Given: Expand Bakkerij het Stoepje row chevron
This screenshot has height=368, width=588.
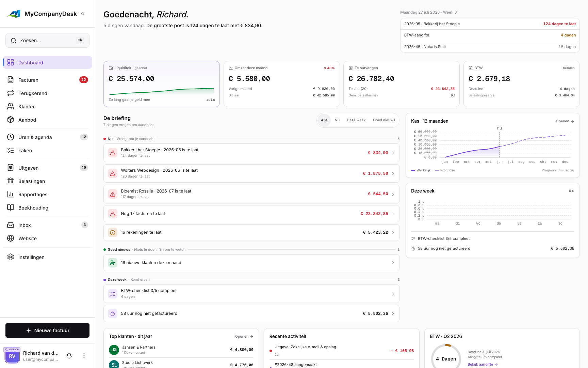Looking at the screenshot, I should 393,153.
